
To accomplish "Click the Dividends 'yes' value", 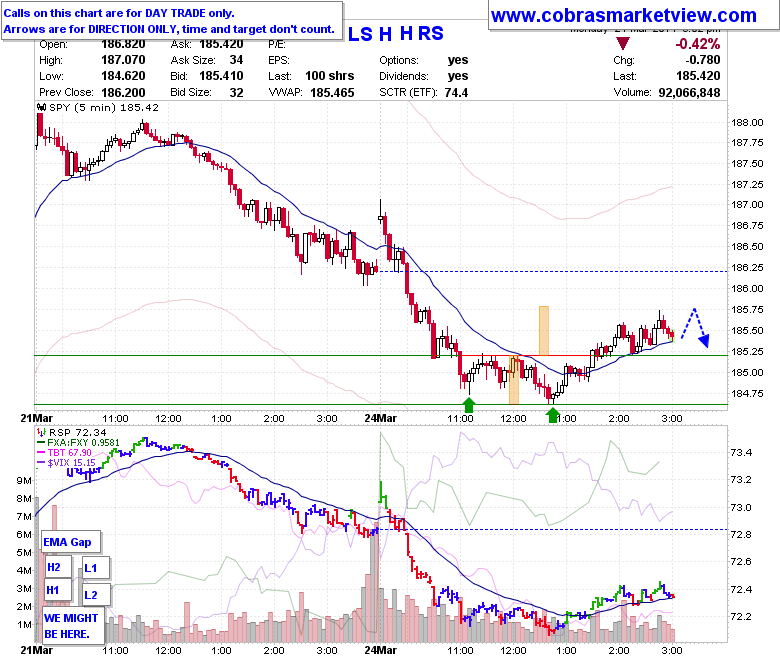I will pyautogui.click(x=458, y=76).
